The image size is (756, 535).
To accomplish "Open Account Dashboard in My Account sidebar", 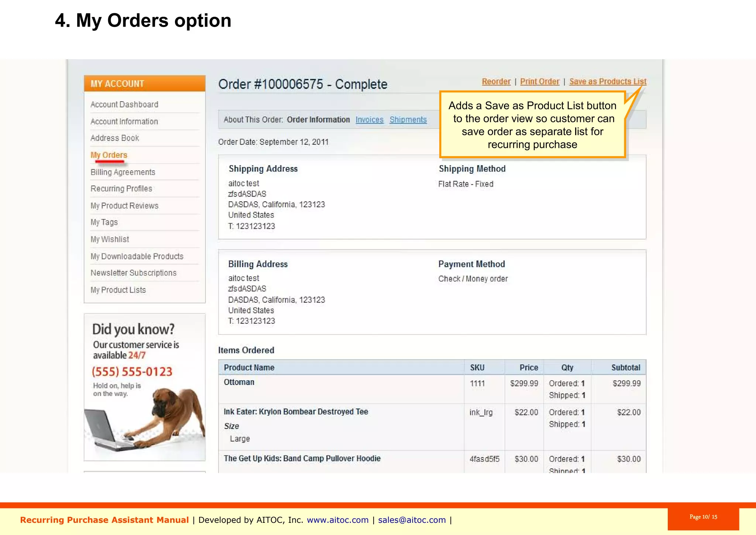I will click(x=124, y=105).
